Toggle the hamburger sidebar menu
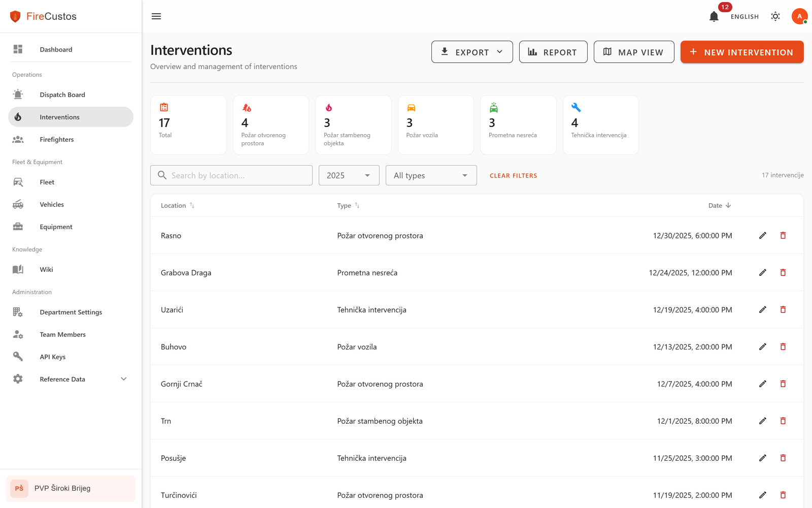The width and height of the screenshot is (812, 508). (x=156, y=16)
